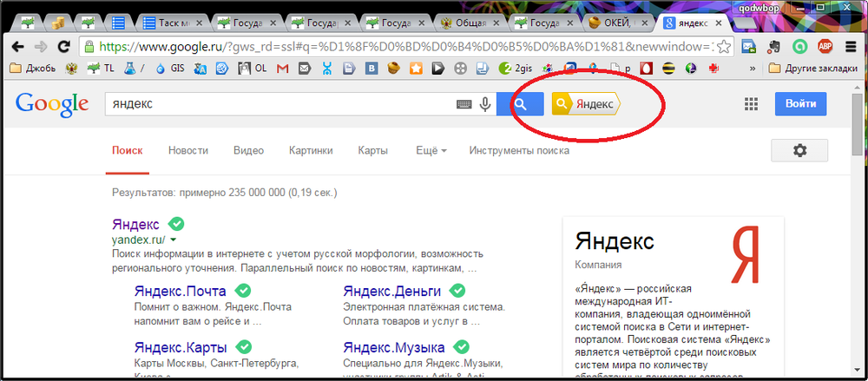The image size is (868, 381).
Task: Open search settings gear button
Action: point(799,150)
